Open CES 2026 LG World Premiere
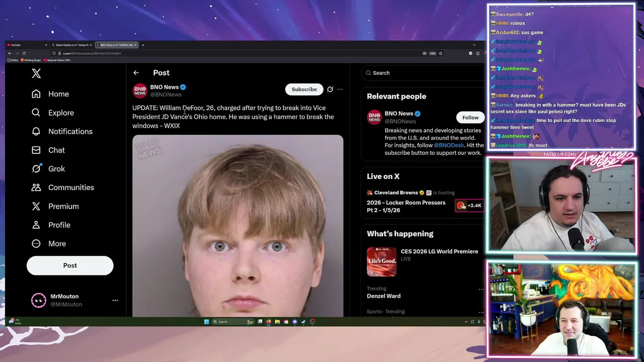The height and width of the screenshot is (362, 644). tap(439, 251)
